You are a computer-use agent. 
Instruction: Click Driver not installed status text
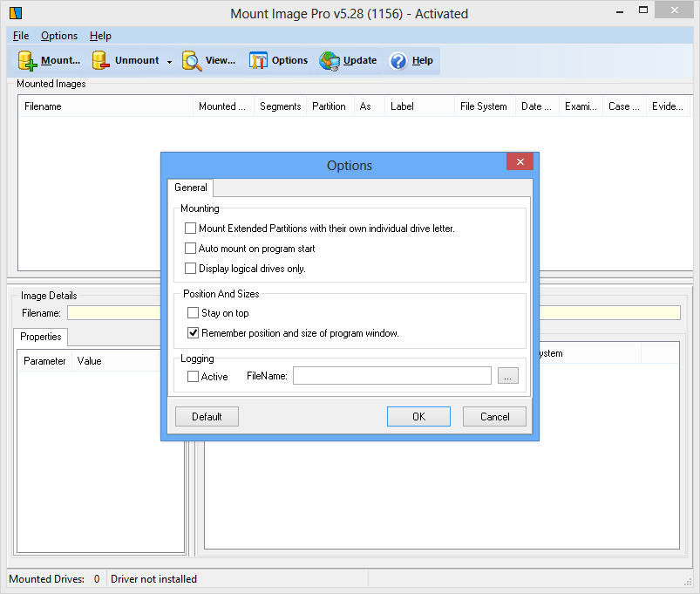[153, 579]
